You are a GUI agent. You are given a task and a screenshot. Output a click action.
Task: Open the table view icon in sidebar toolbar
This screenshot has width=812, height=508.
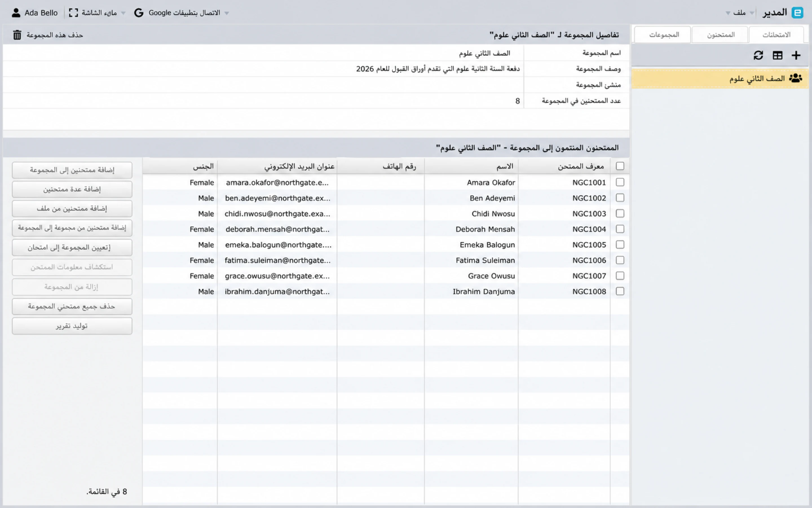click(x=777, y=55)
